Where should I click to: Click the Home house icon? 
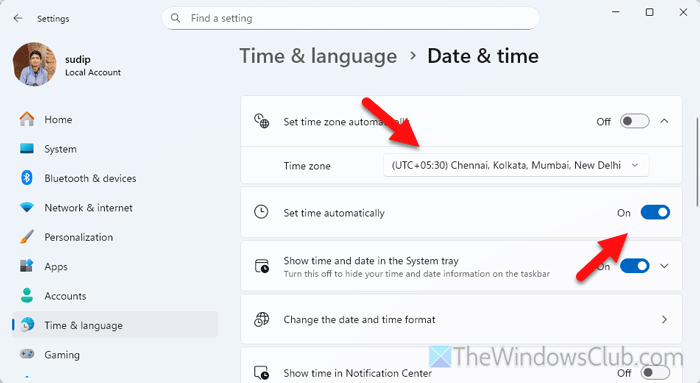(x=27, y=119)
